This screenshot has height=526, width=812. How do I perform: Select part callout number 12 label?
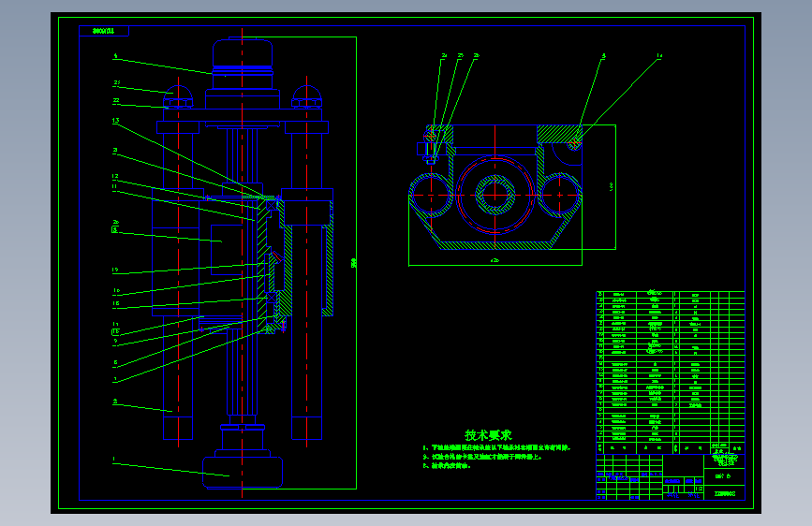pyautogui.click(x=115, y=177)
